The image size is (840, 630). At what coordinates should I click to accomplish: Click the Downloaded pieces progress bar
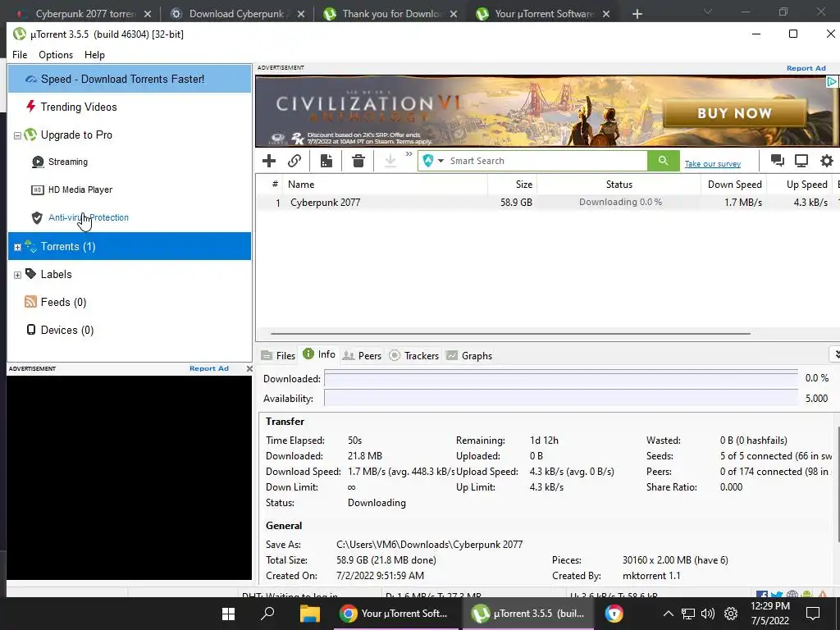click(x=561, y=379)
